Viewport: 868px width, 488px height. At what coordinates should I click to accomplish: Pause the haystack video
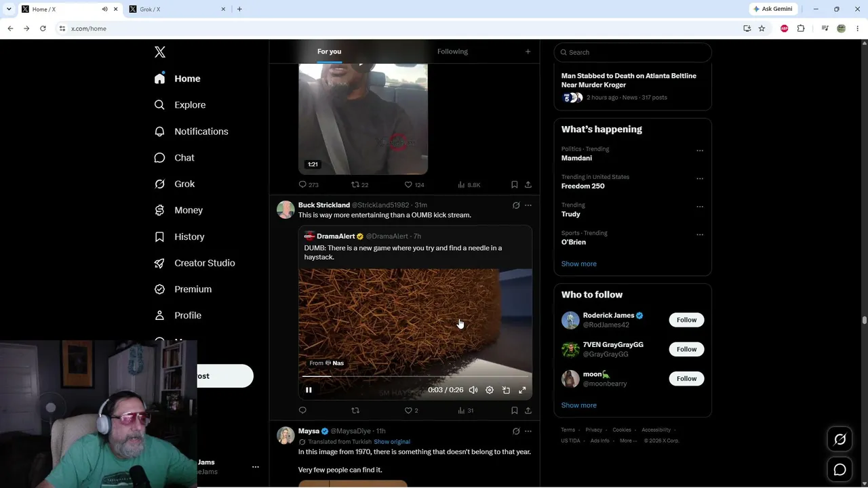[x=309, y=390]
